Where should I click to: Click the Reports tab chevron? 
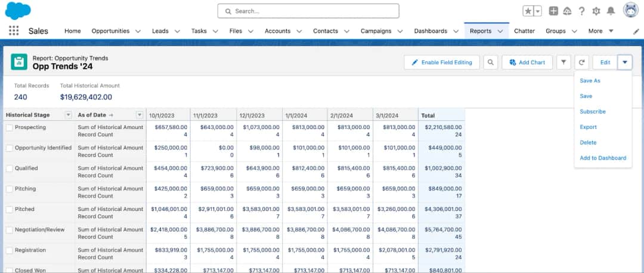point(500,31)
